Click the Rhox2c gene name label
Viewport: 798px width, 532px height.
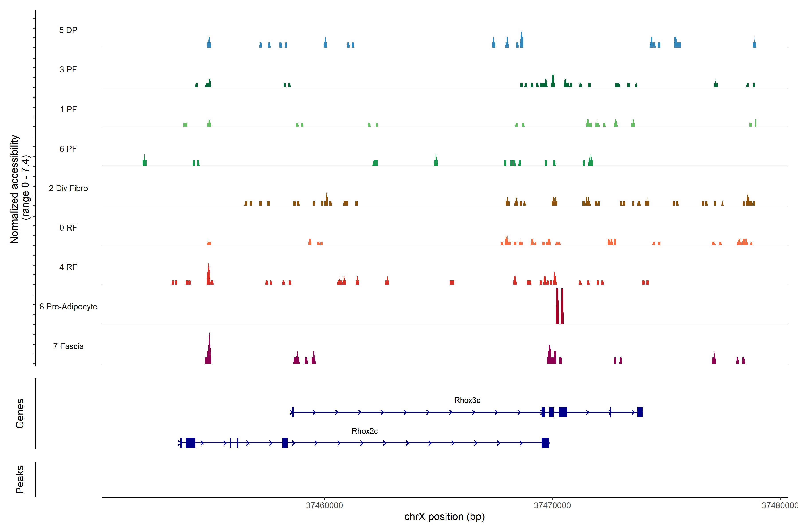(x=364, y=431)
